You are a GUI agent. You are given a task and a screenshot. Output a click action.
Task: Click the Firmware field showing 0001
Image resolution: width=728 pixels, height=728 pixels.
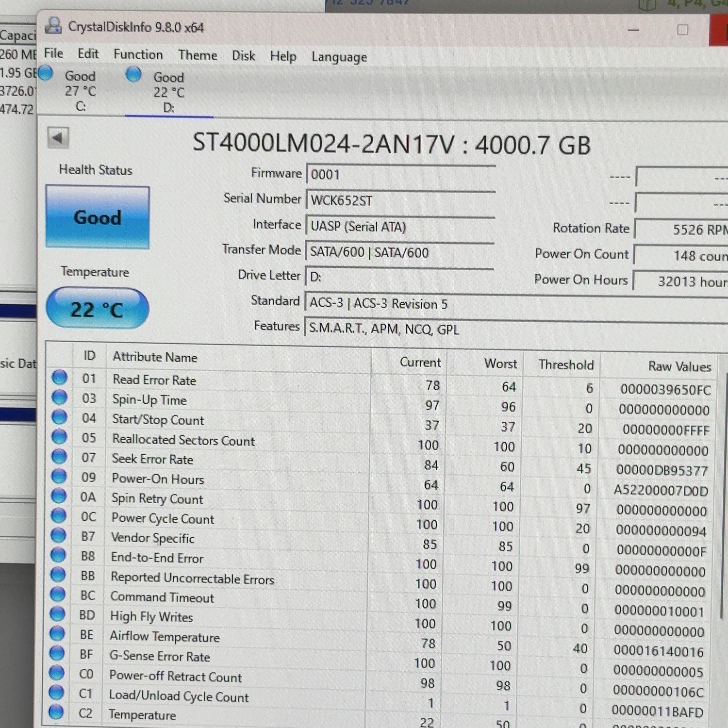pyautogui.click(x=400, y=175)
